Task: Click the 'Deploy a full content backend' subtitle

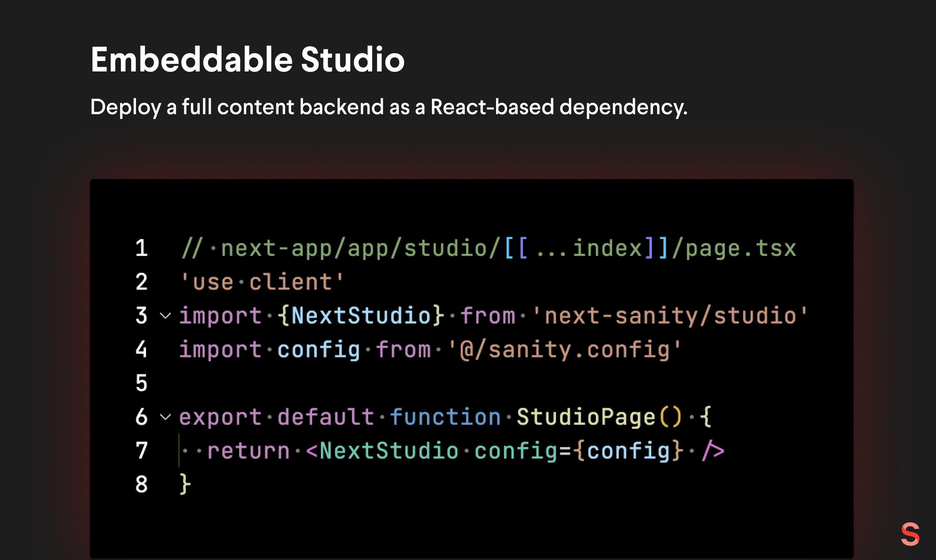Action: (x=389, y=107)
